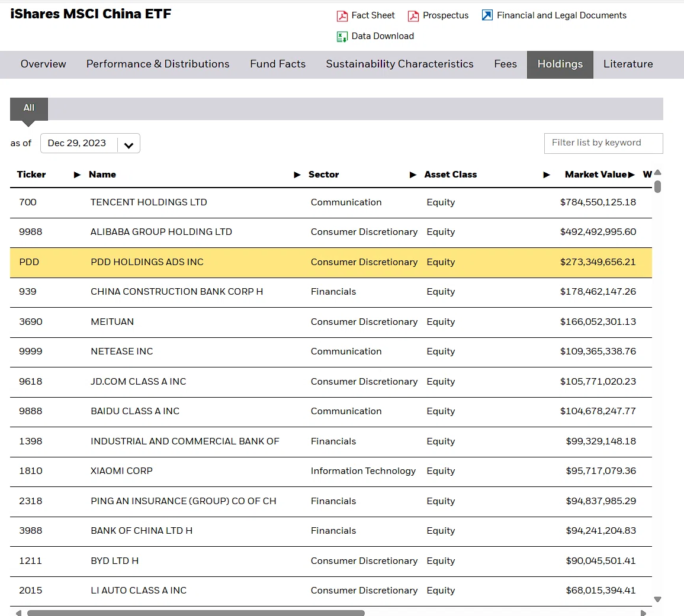Go to Sustainability Characteristics tab
The width and height of the screenshot is (684, 616).
400,64
